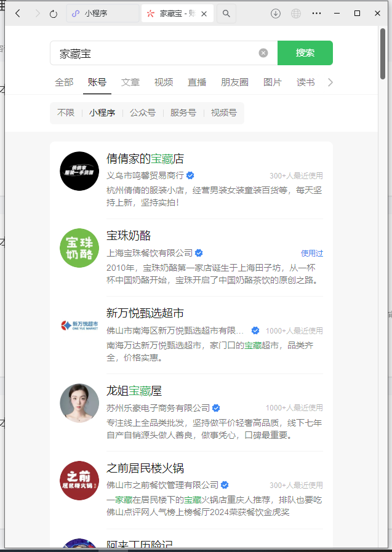
Task: Click verified badge next to 上海宝珠餐饮有限公司
Action: click(x=199, y=253)
